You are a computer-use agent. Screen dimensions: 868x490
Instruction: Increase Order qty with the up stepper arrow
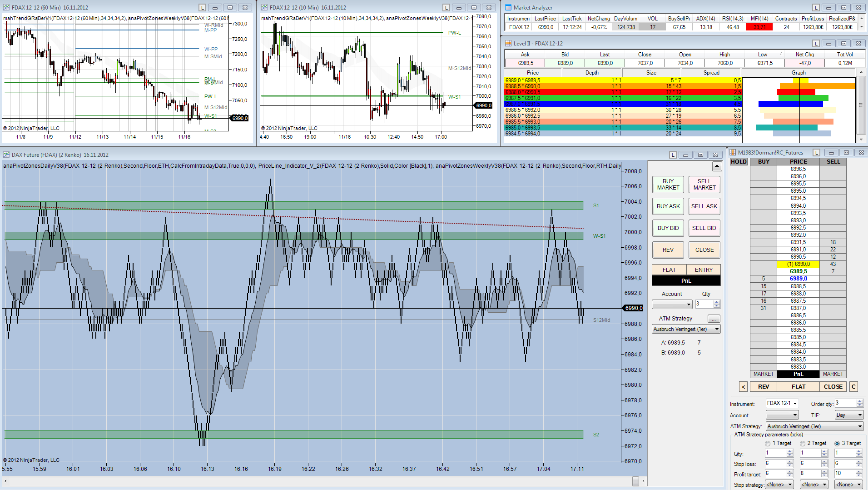pyautogui.click(x=859, y=401)
